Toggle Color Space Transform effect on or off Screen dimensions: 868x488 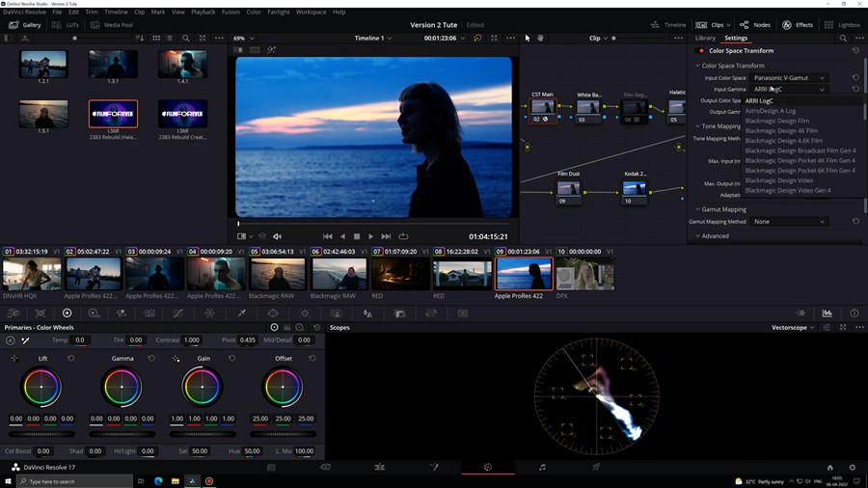[x=702, y=51]
